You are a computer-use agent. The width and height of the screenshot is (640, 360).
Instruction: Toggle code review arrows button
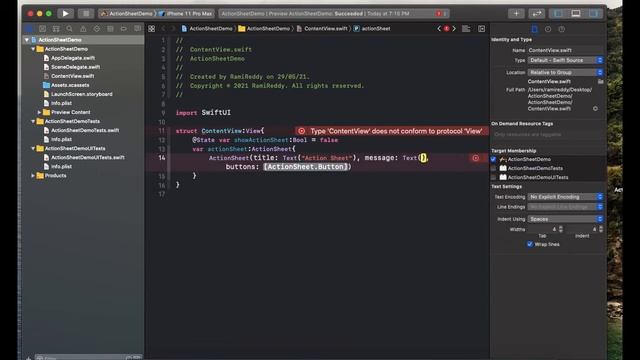point(536,13)
